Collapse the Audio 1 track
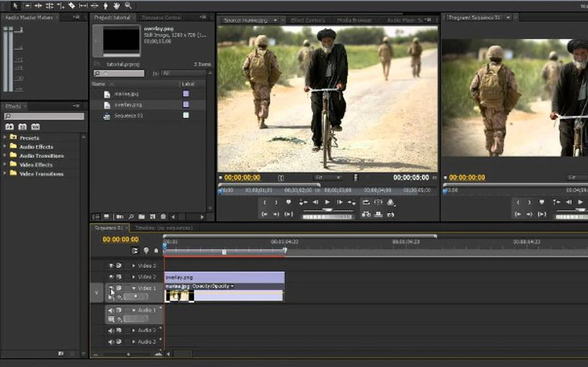This screenshot has width=588, height=367. click(x=134, y=311)
